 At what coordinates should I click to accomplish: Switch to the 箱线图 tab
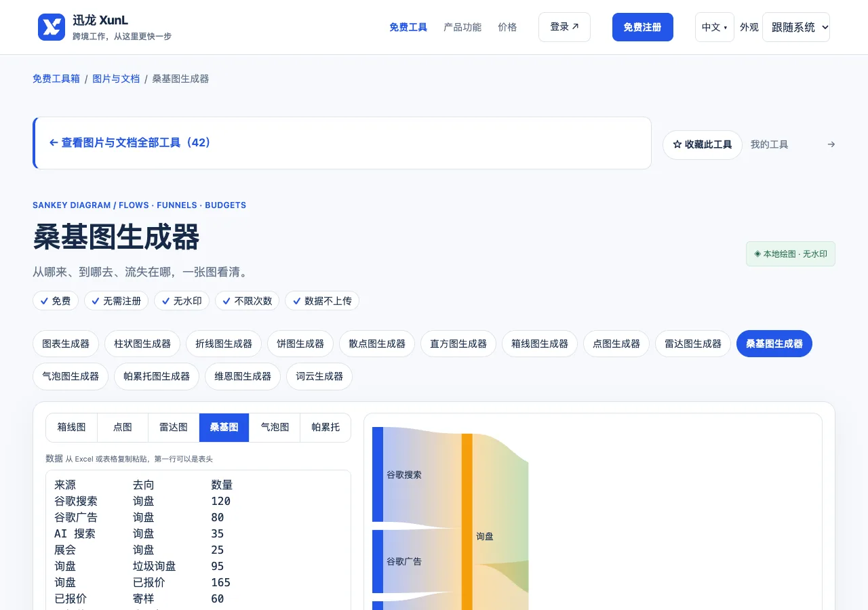[x=72, y=428]
